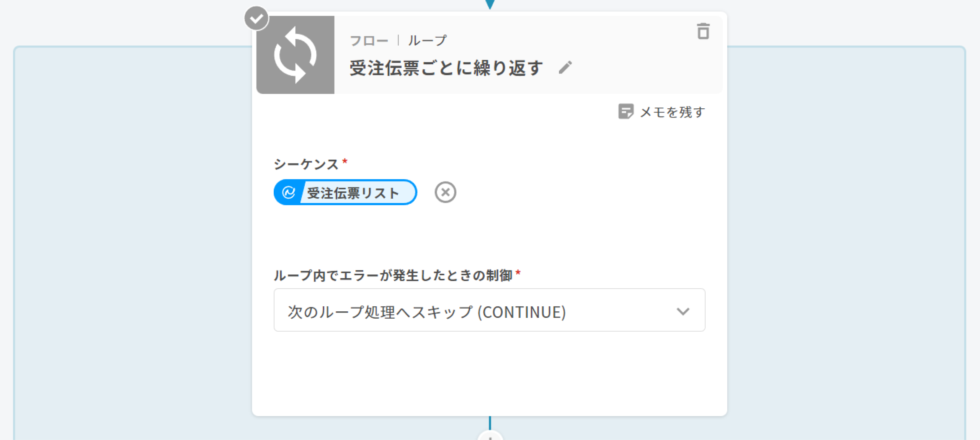This screenshot has width=980, height=440.
Task: Click the ループ内でエラーが発生したときの制御 label
Action: (x=393, y=275)
